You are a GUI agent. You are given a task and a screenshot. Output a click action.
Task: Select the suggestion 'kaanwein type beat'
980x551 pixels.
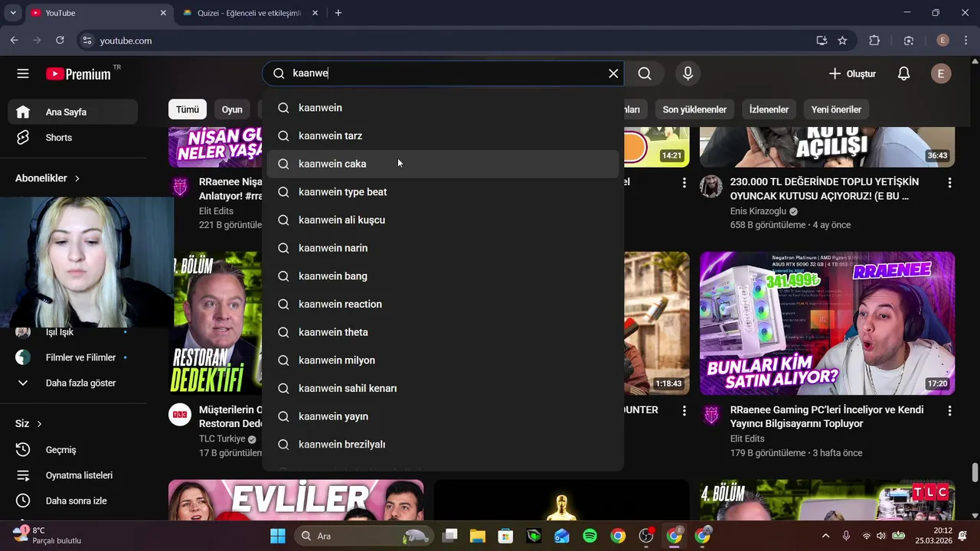443,192
